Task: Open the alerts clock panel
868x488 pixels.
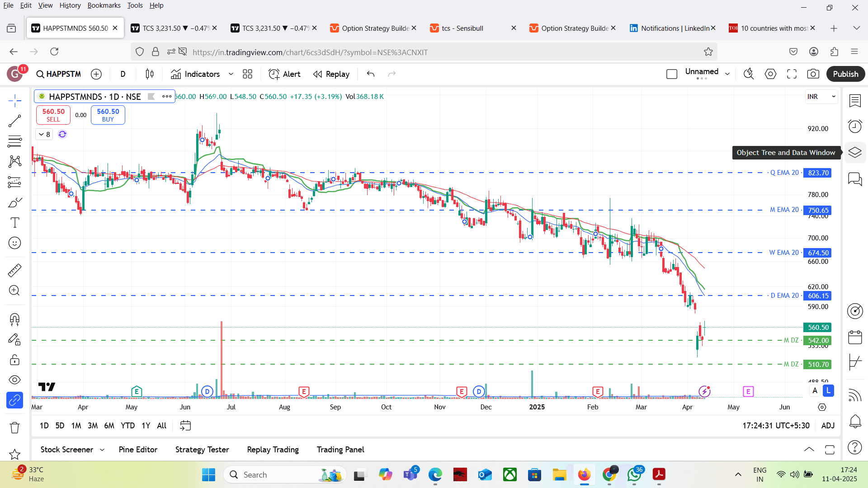Action: [x=855, y=126]
